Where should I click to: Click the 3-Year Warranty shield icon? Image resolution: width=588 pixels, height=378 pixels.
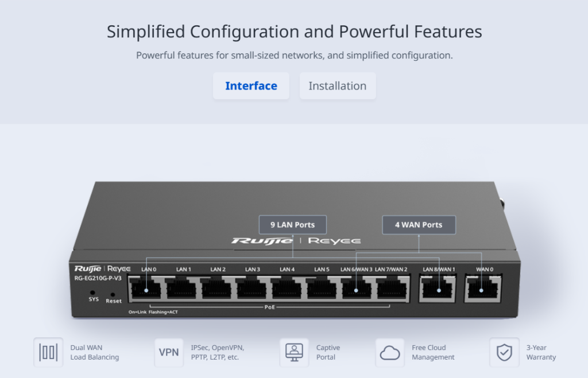point(504,352)
